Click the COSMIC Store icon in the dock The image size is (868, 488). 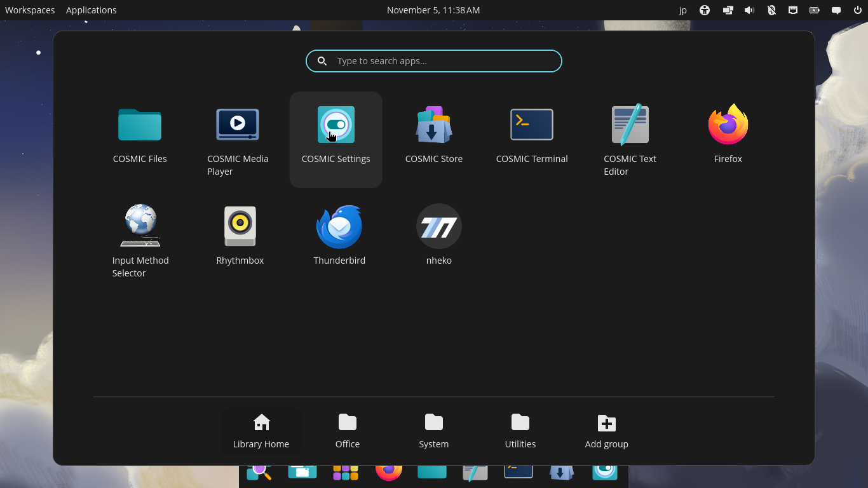click(x=562, y=473)
